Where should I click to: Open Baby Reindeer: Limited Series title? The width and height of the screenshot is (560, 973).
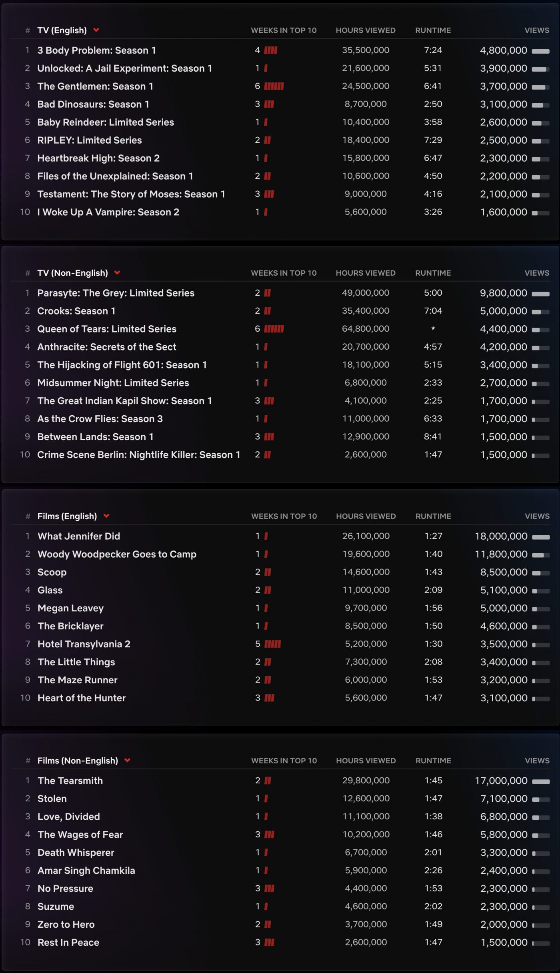tap(106, 122)
